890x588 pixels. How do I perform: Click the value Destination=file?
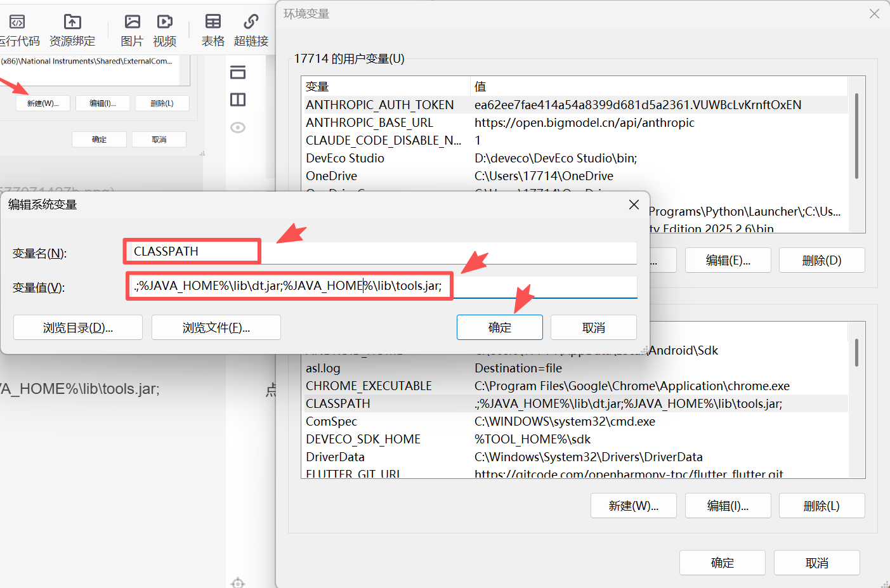pyautogui.click(x=518, y=368)
